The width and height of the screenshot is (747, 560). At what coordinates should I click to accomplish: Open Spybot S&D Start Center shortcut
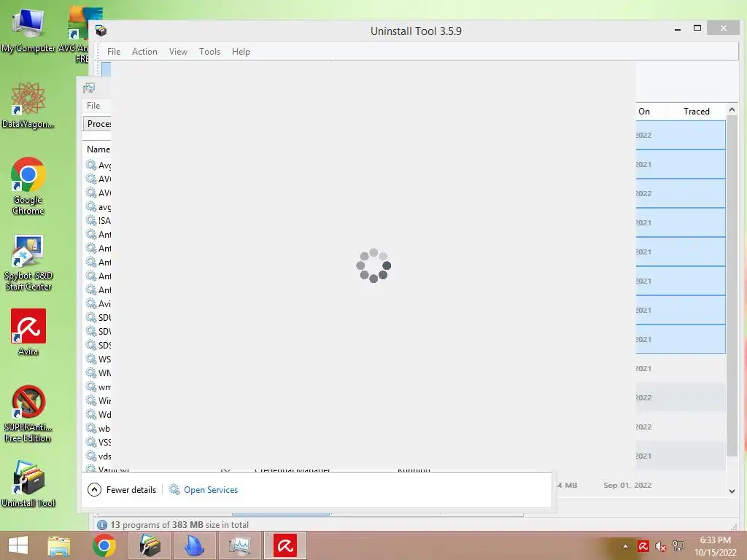(28, 262)
